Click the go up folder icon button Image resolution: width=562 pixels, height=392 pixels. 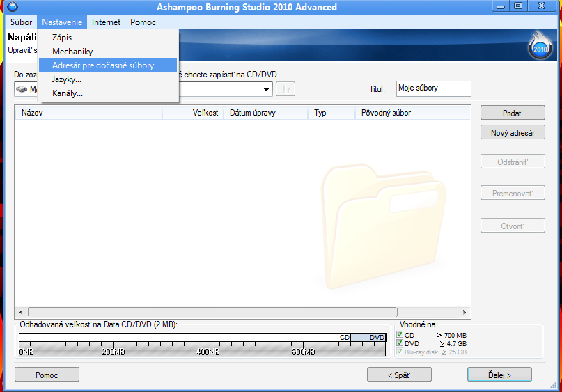286,89
